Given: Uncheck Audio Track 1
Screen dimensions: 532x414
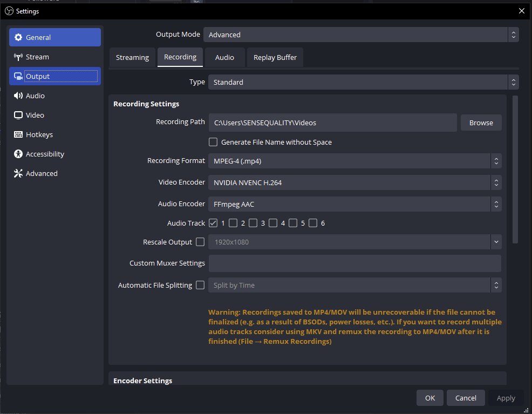Looking at the screenshot, I should pos(213,223).
